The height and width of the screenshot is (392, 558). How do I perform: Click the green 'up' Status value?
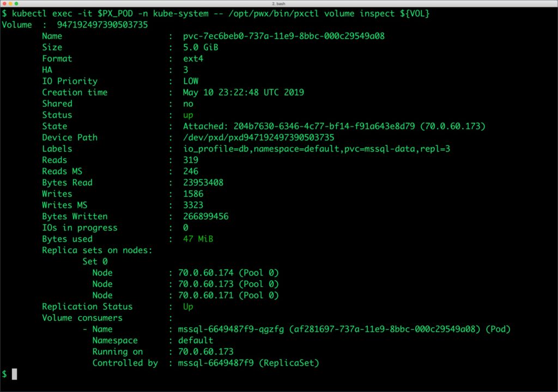(188, 115)
